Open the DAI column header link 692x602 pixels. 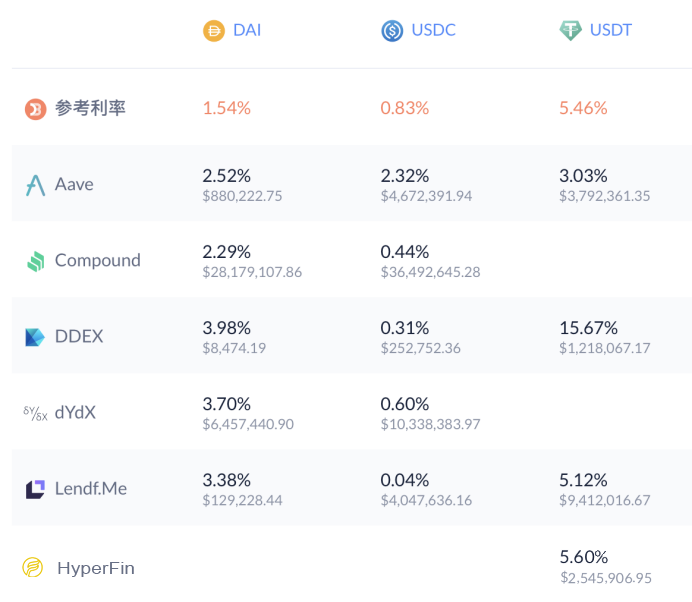[x=247, y=30]
